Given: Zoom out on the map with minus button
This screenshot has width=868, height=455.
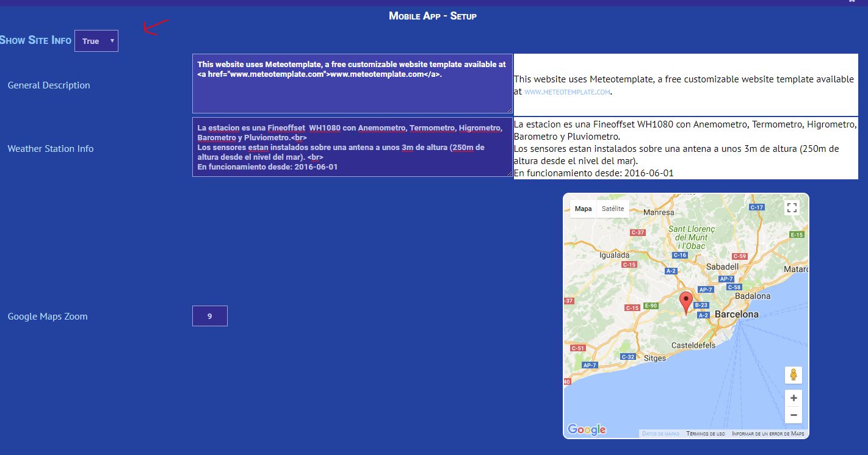Looking at the screenshot, I should (794, 415).
